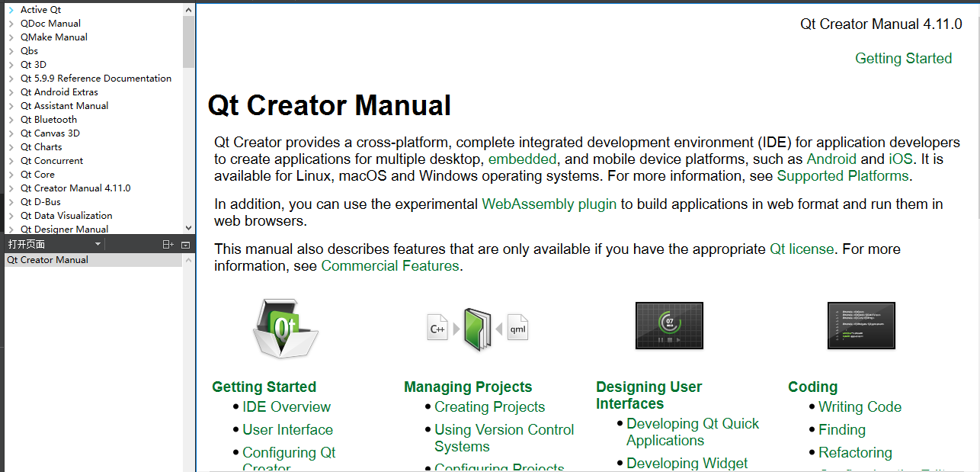Click the Getting Started Qt box icon
This screenshot has height=472, width=980.
286,329
